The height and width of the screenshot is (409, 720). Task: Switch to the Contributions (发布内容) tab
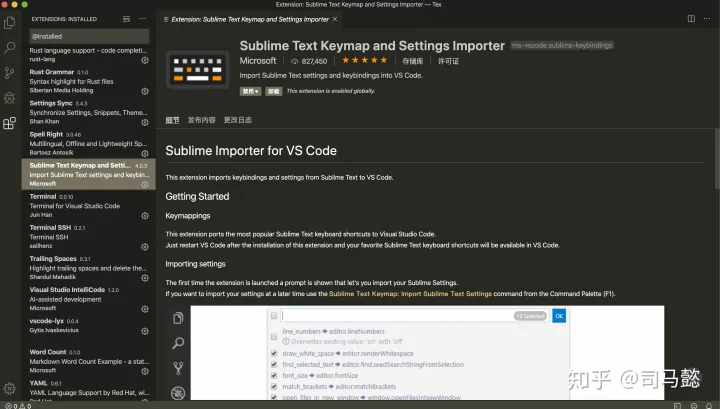point(201,120)
